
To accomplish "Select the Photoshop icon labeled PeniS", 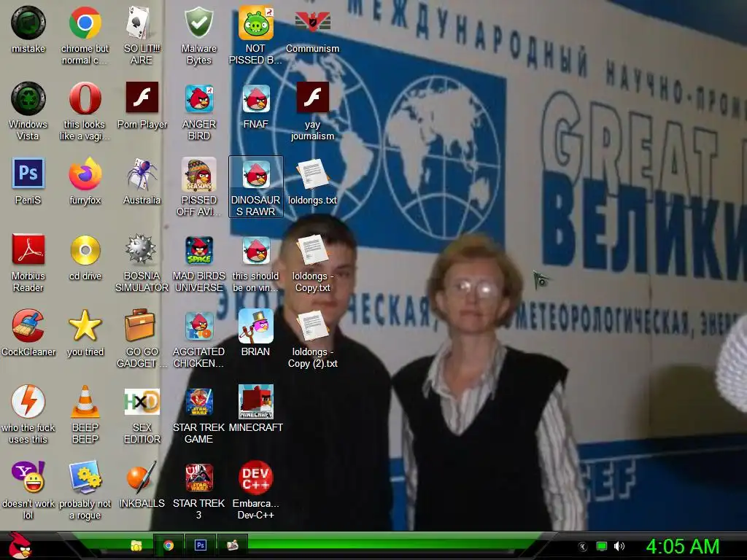I will (28, 174).
